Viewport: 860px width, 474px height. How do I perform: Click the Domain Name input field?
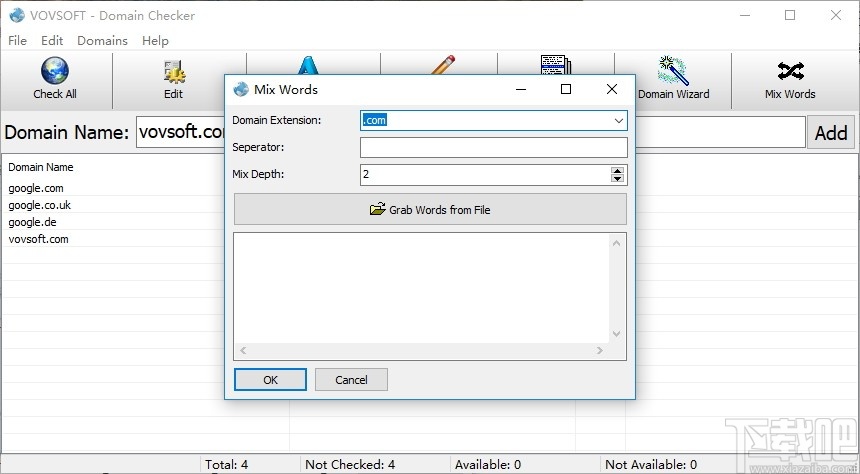coord(471,132)
